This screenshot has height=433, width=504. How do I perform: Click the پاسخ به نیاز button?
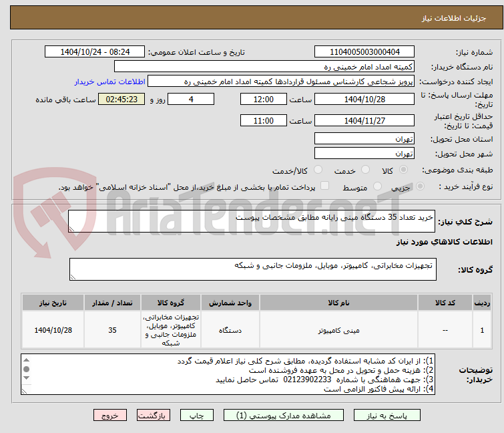[387, 416]
